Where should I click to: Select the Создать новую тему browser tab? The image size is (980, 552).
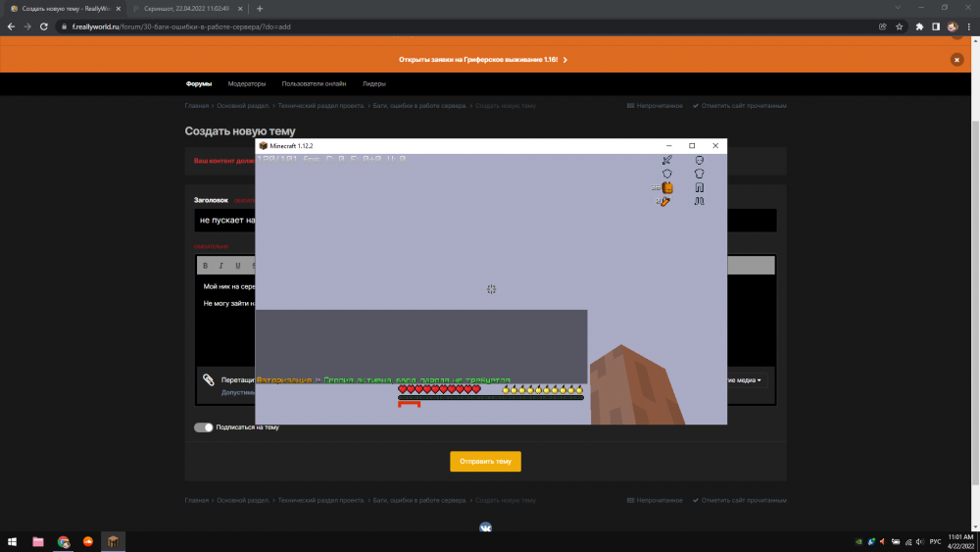(x=66, y=9)
